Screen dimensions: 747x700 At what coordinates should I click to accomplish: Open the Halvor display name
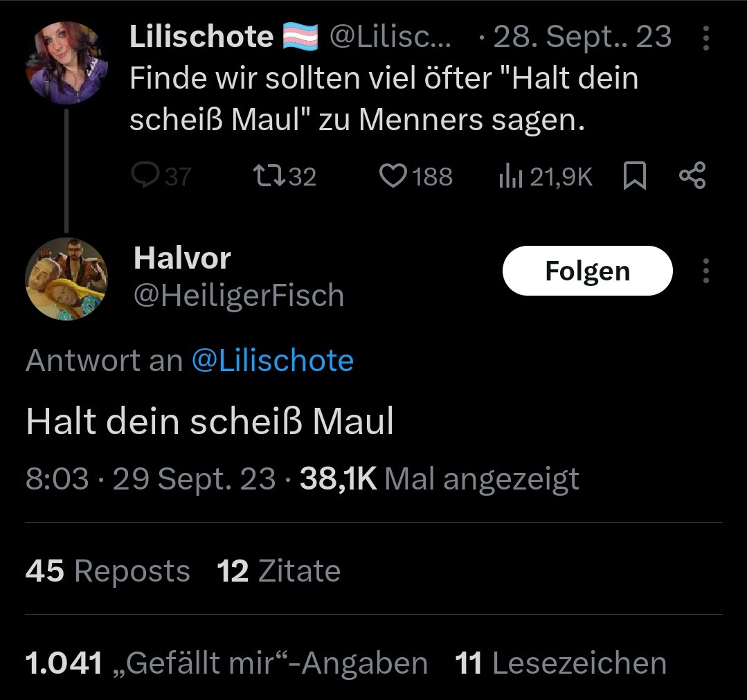[182, 258]
